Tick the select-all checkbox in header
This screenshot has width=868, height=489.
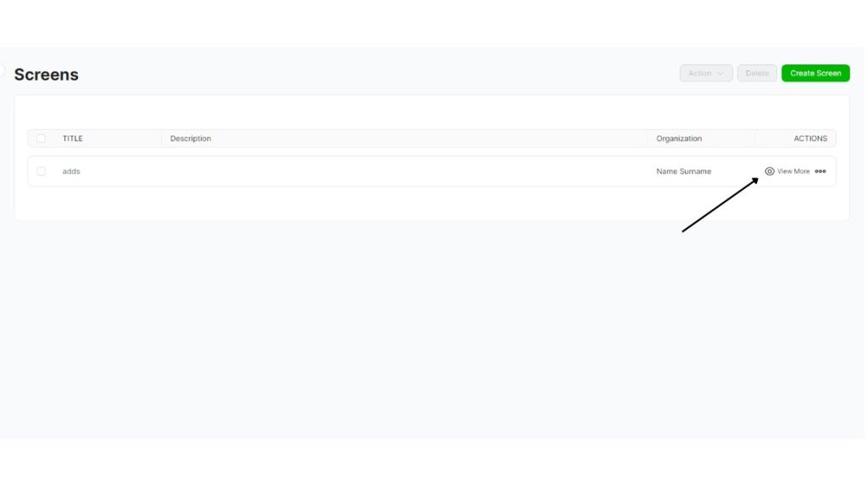click(x=41, y=138)
